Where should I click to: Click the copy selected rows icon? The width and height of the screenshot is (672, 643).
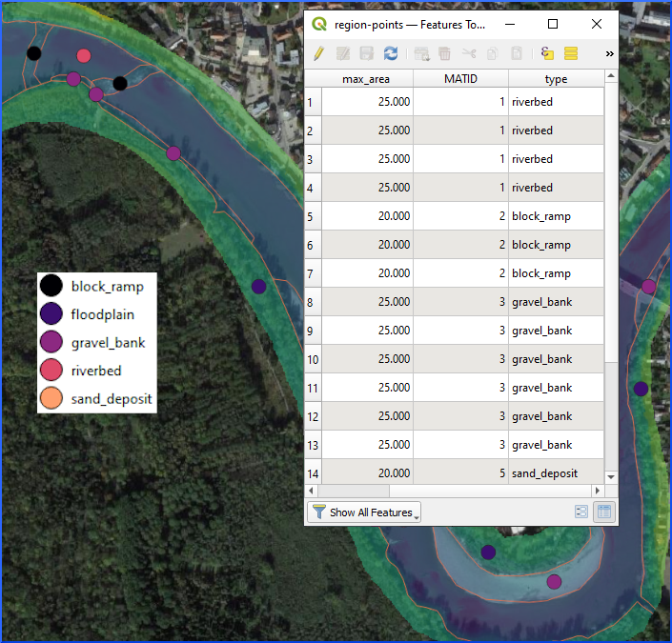(493, 53)
